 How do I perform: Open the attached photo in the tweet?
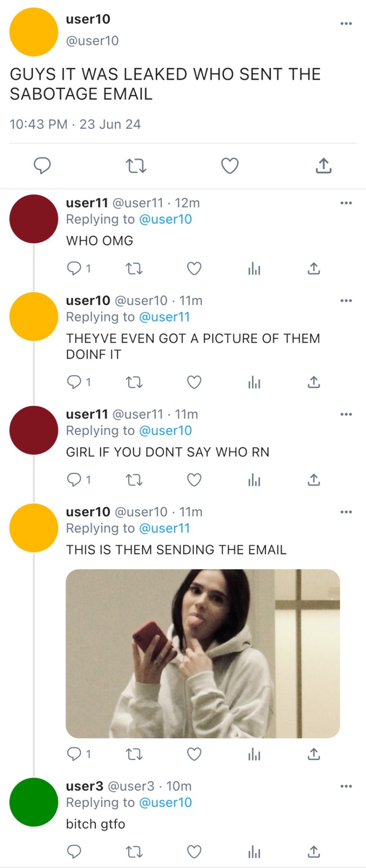pos(202,654)
